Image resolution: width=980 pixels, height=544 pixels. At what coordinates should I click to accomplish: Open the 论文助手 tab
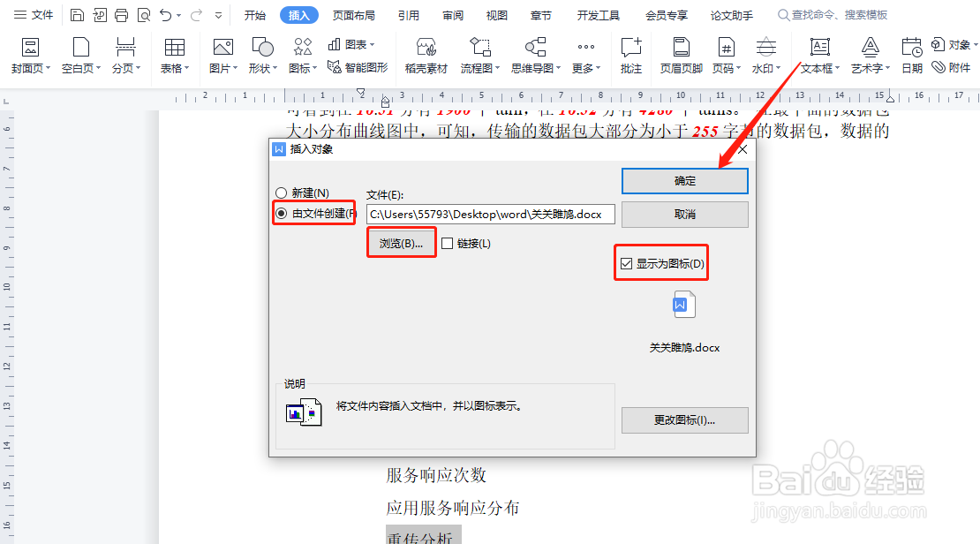coord(732,15)
